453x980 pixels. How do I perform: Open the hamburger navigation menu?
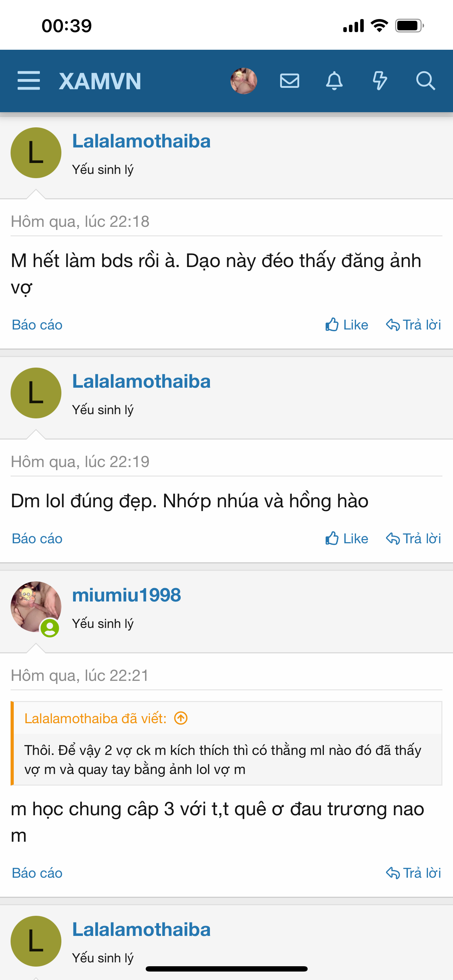29,81
